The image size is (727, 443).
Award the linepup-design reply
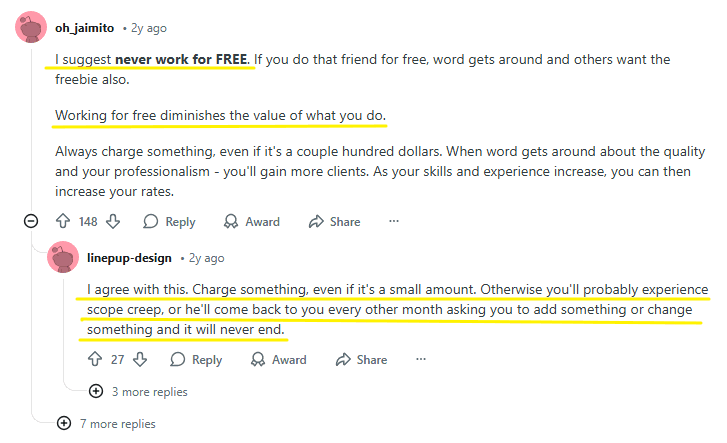(x=278, y=360)
